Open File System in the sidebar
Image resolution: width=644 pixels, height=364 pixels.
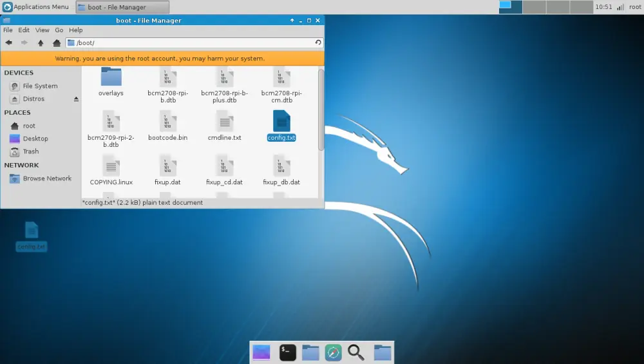40,86
